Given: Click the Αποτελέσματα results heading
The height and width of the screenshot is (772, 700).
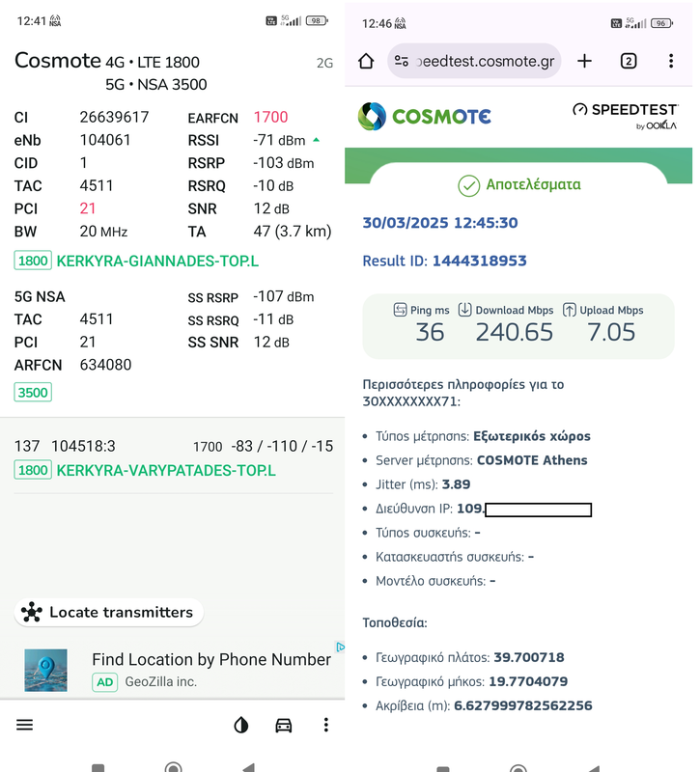Looking at the screenshot, I should click(534, 184).
